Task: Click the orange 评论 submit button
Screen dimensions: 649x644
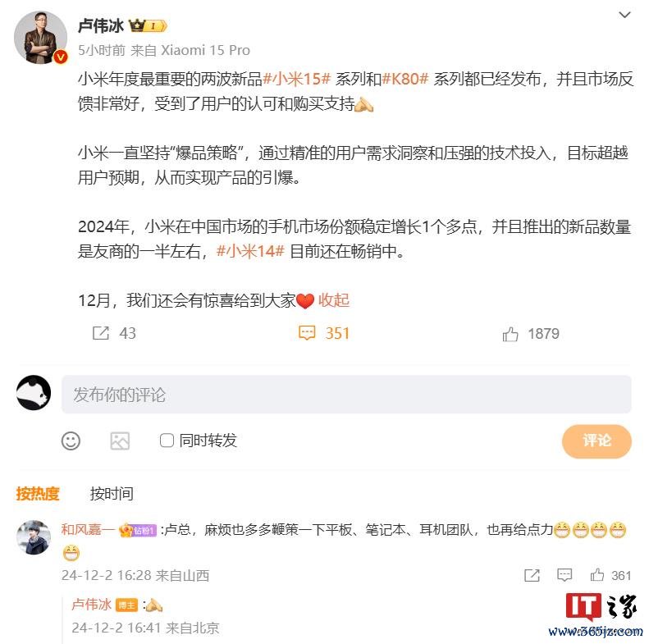Action: [596, 441]
